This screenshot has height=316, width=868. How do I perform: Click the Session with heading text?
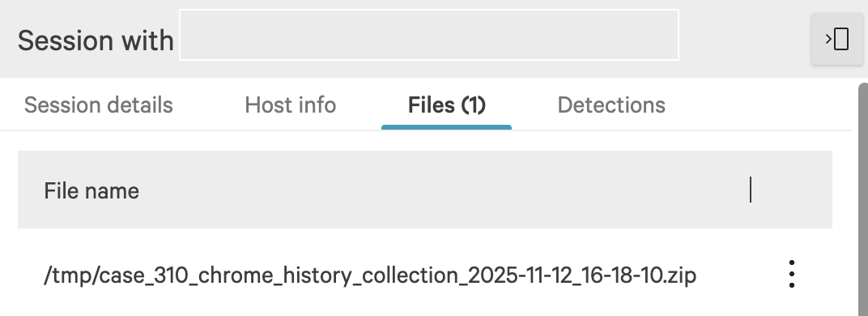point(96,41)
